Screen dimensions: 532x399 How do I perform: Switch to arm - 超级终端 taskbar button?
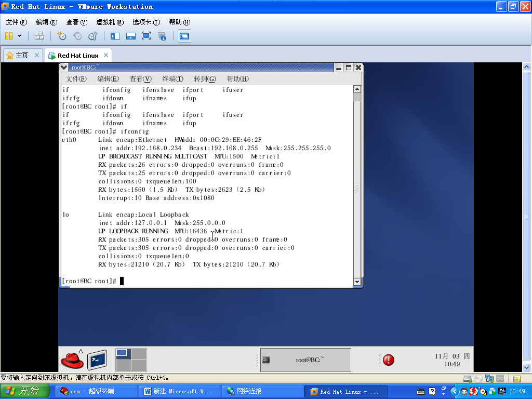click(x=96, y=392)
